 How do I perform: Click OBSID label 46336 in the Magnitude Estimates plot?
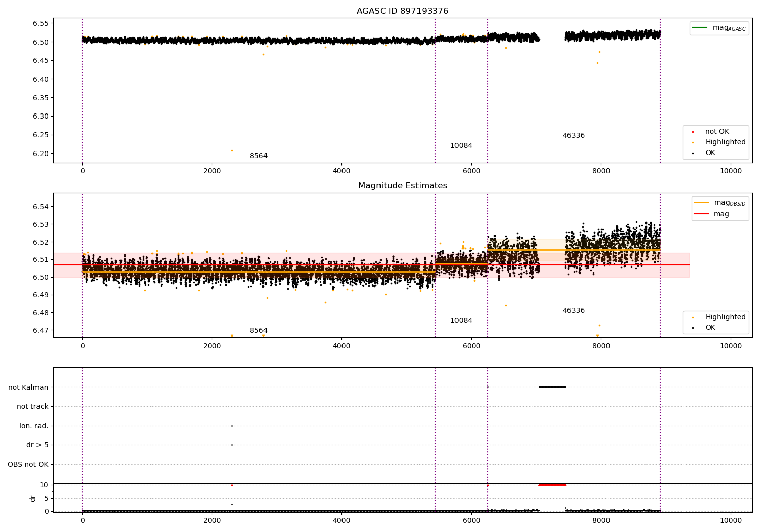(x=574, y=311)
